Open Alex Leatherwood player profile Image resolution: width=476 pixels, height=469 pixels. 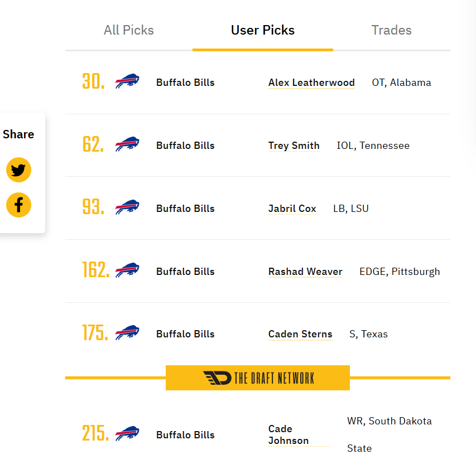click(311, 83)
